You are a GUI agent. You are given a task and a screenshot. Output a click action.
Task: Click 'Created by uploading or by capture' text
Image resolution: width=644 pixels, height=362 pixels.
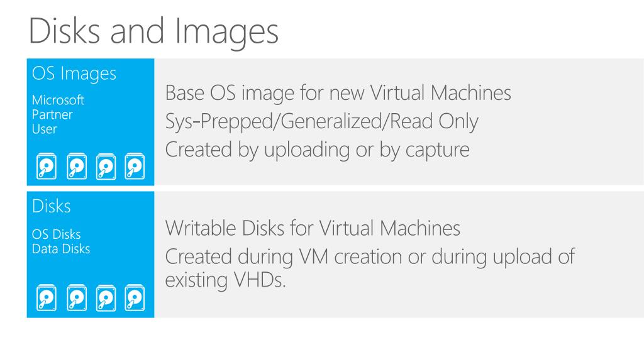coord(317,150)
